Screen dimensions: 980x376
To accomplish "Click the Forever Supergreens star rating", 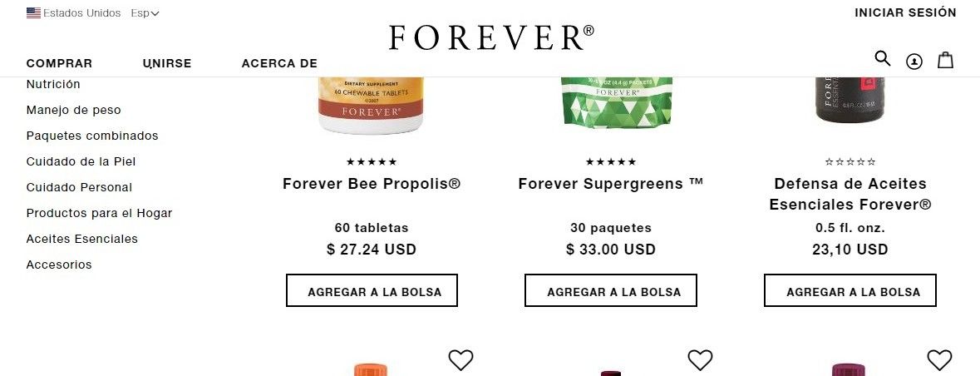I will point(611,162).
